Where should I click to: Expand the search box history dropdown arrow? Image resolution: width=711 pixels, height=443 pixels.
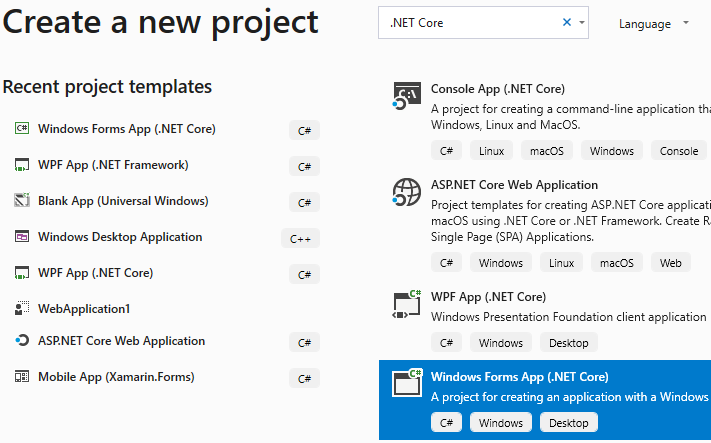pos(582,22)
